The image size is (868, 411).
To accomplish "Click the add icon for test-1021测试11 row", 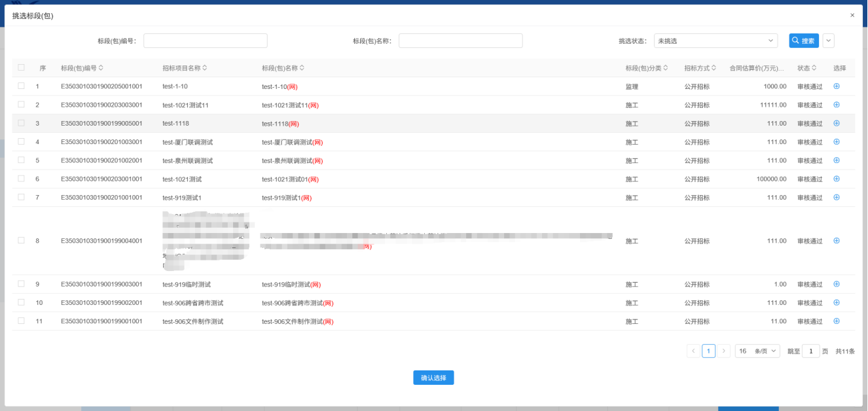I will (x=836, y=105).
